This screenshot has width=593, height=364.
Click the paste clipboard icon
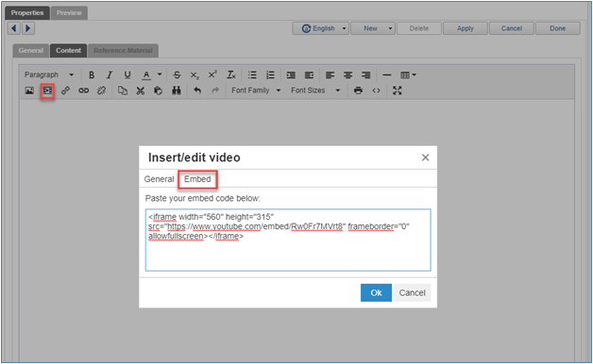[x=158, y=91]
